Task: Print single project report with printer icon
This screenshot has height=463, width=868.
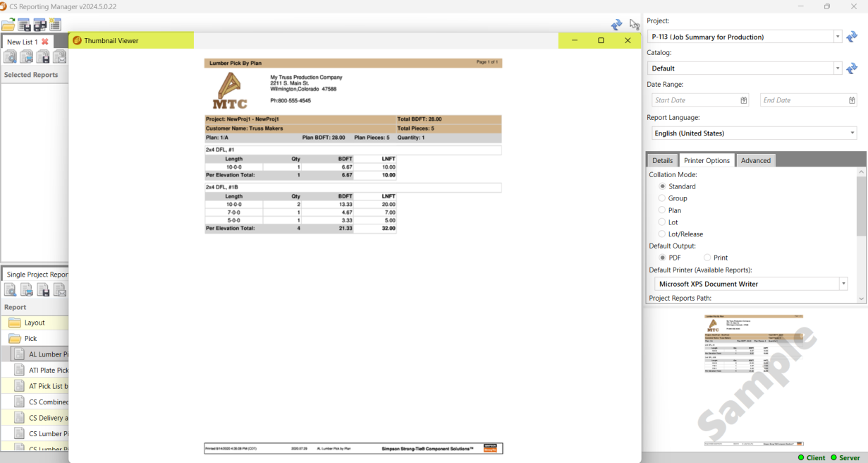Action: coord(27,289)
